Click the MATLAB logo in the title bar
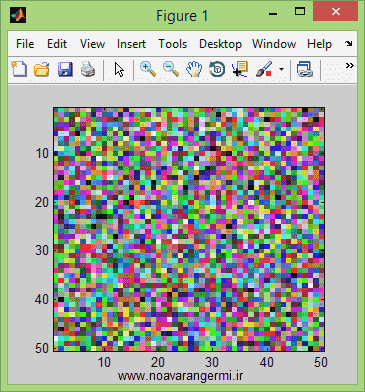Image resolution: width=365 pixels, height=392 pixels. coord(18,15)
